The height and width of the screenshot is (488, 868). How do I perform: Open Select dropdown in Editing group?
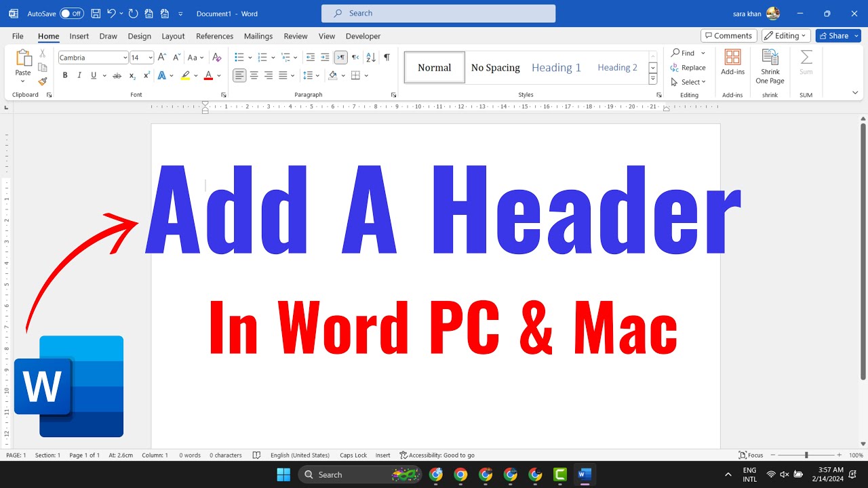pos(688,82)
